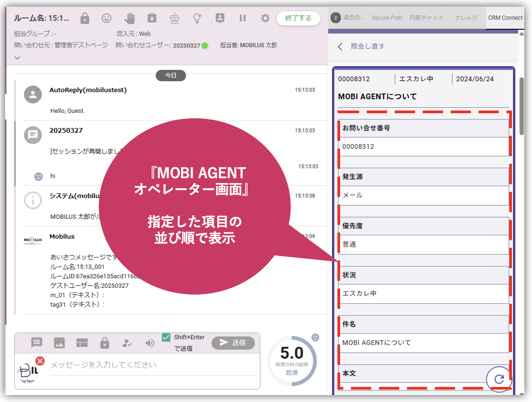Open the contact card person icon
Screen dimensions: 532x402
tap(220, 18)
